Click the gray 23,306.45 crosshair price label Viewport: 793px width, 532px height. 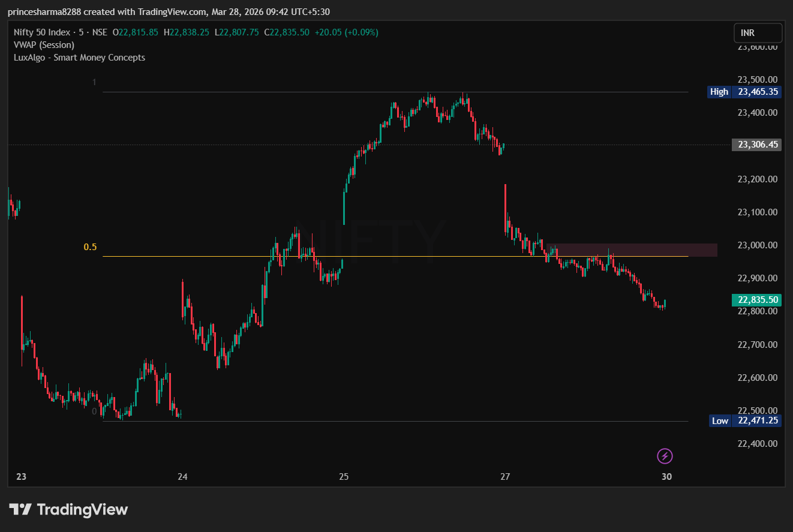click(x=756, y=145)
